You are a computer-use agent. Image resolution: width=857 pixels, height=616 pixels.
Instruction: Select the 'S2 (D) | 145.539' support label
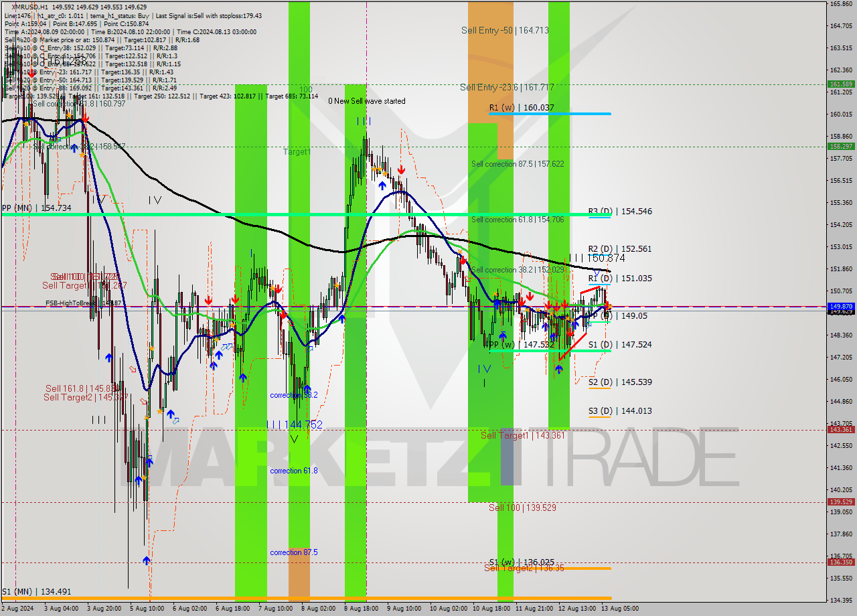click(x=620, y=382)
